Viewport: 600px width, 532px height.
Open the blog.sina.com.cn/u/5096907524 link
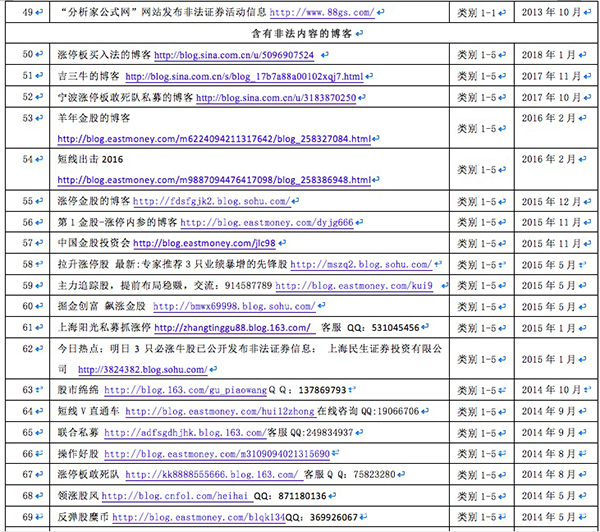234,55
